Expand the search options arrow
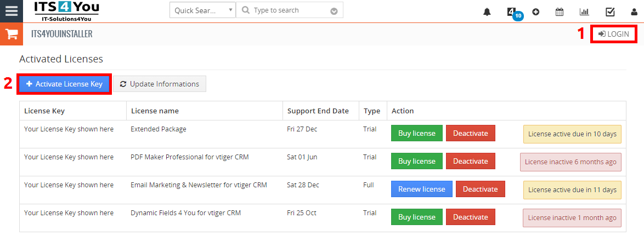The width and height of the screenshot is (644, 247). coord(334,11)
